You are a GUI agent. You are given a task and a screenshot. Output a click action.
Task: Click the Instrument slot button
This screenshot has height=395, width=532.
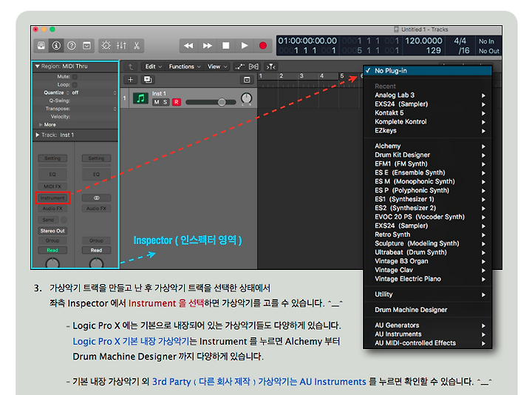[x=52, y=197]
